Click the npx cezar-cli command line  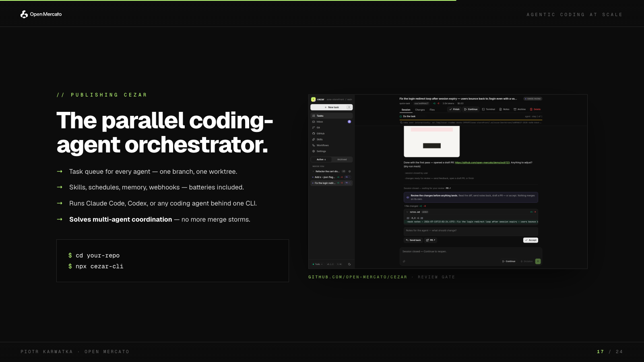point(96,266)
